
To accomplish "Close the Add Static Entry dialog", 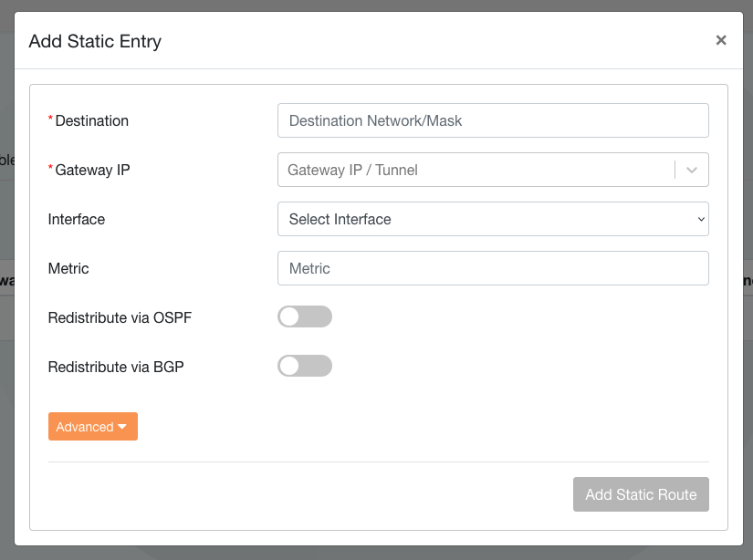I will (x=721, y=40).
